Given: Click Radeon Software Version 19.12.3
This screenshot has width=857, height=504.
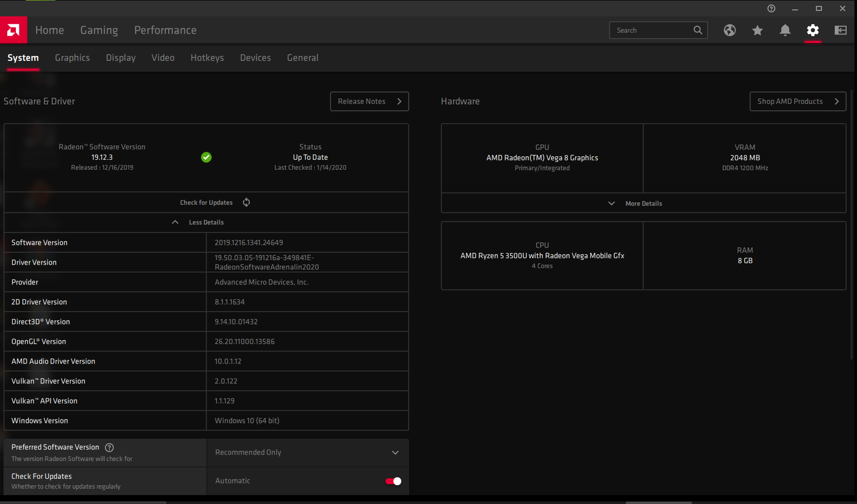Looking at the screenshot, I should pos(102,157).
